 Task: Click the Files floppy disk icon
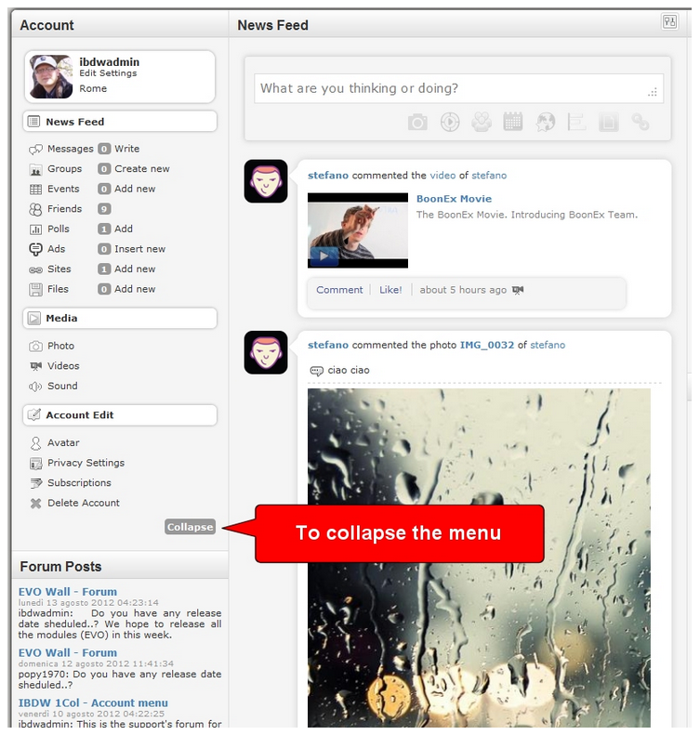coord(35,290)
